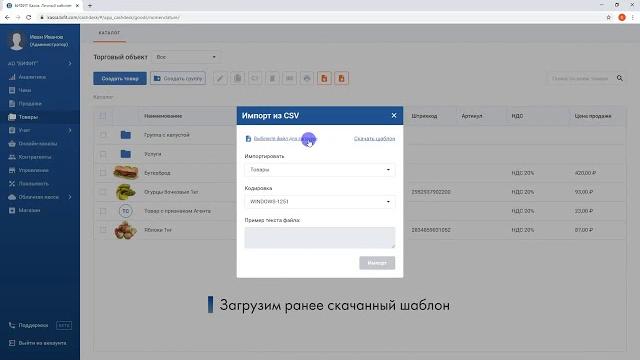The height and width of the screenshot is (360, 640).
Task: Click the Цена продажи column header
Action: point(593,116)
